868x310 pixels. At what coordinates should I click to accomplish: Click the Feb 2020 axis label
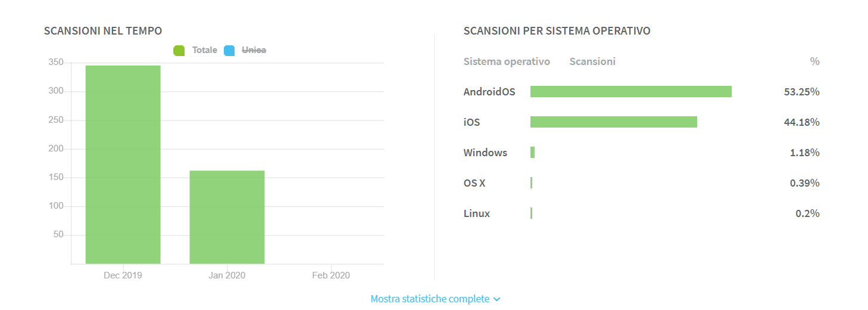point(331,275)
